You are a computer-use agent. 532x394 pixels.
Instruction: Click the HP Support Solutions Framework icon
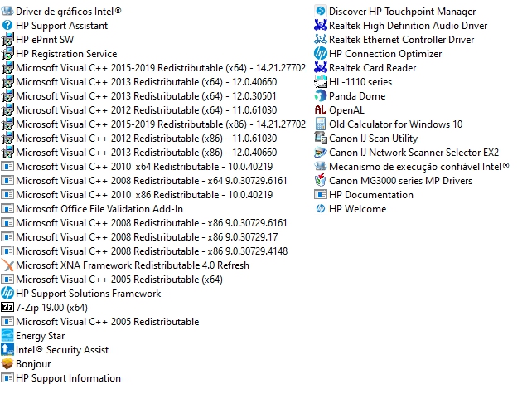[7, 293]
